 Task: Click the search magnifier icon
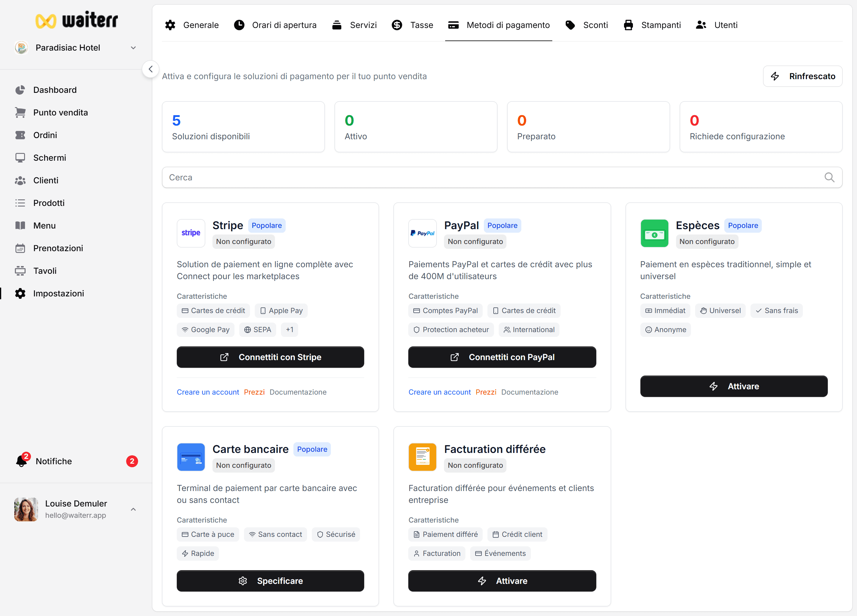pos(829,177)
